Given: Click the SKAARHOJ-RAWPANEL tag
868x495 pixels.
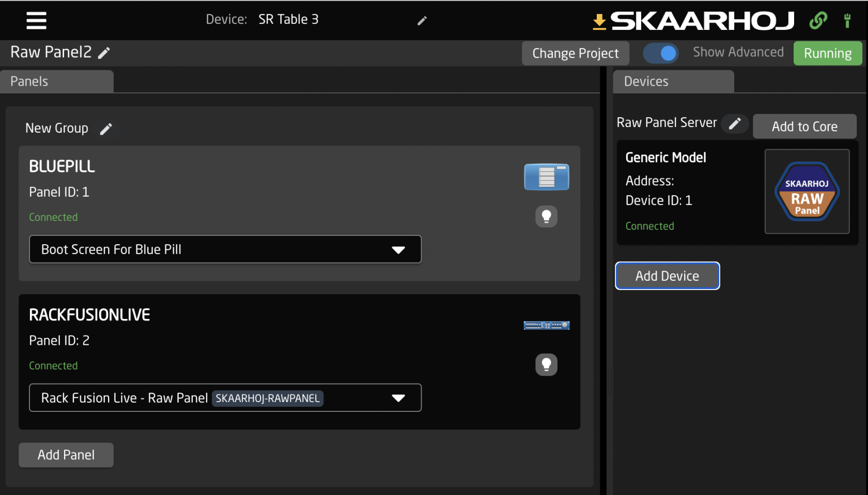Looking at the screenshot, I should tap(268, 398).
